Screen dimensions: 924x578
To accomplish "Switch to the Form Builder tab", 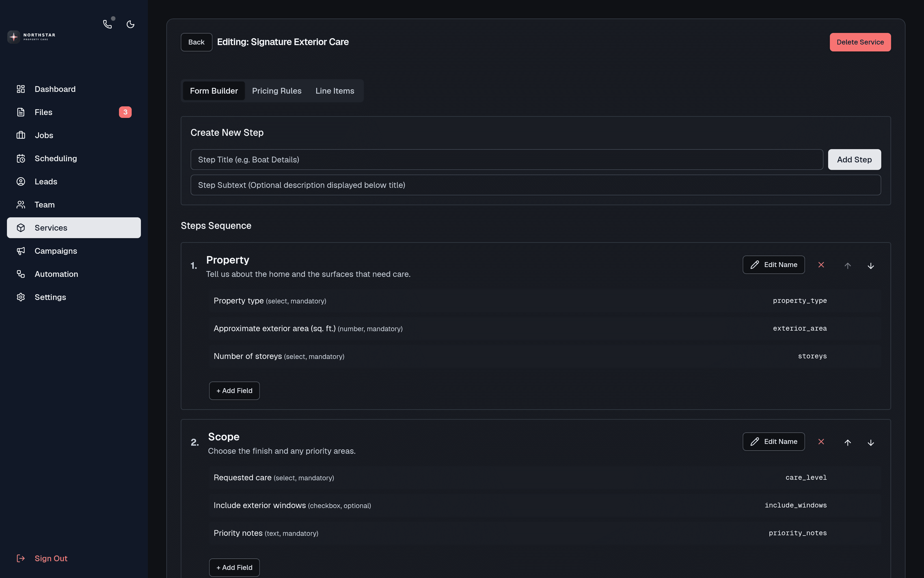I will tap(214, 91).
